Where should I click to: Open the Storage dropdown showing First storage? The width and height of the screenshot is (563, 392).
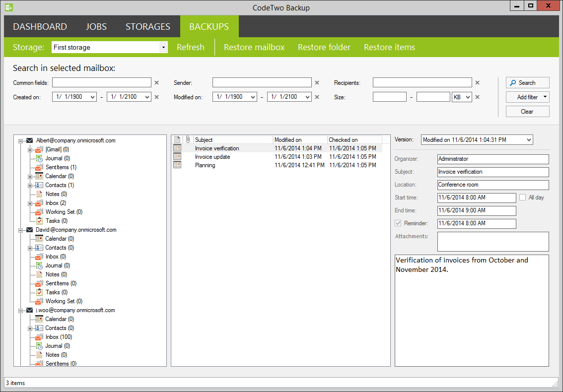coord(163,47)
